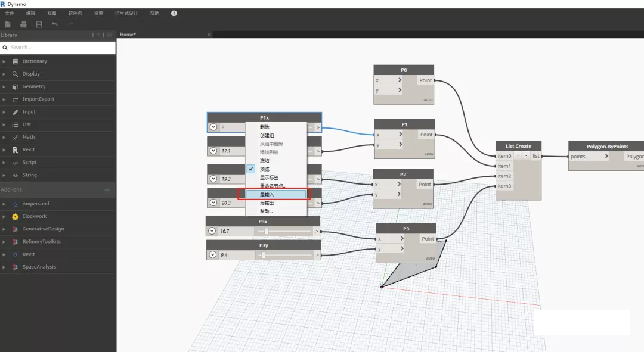Click the P3y slider handle
644x352 pixels.
pyautogui.click(x=263, y=255)
